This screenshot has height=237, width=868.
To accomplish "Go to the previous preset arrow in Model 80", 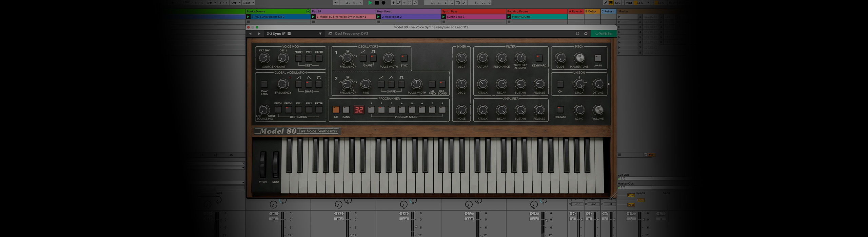I will 250,34.
